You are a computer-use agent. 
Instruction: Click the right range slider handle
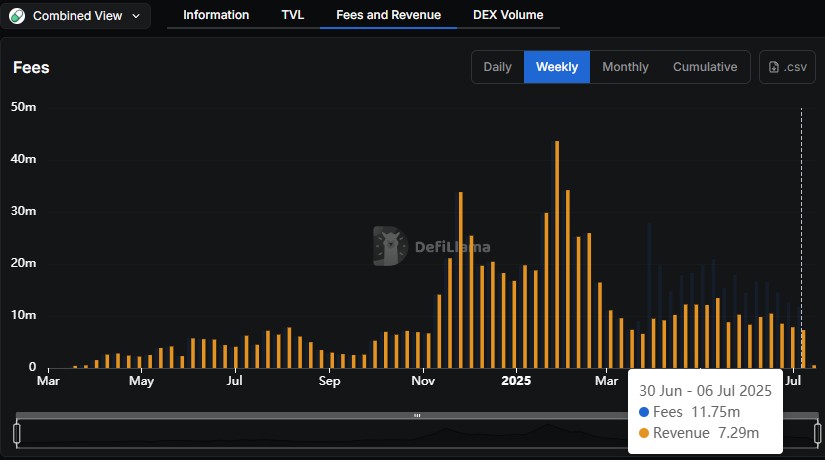click(817, 433)
